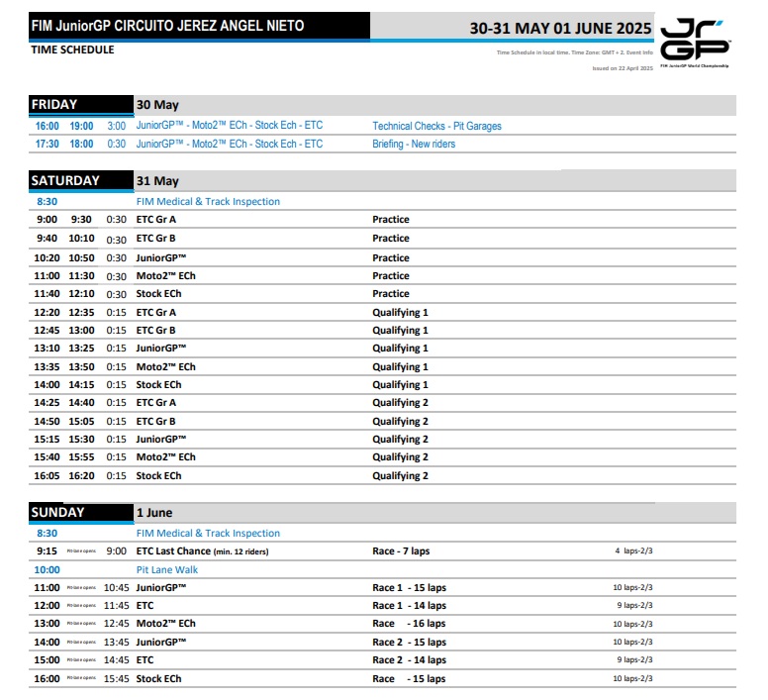Click 'JuniorGP™' in the 15:15 Qualifying 2 row

(x=160, y=439)
